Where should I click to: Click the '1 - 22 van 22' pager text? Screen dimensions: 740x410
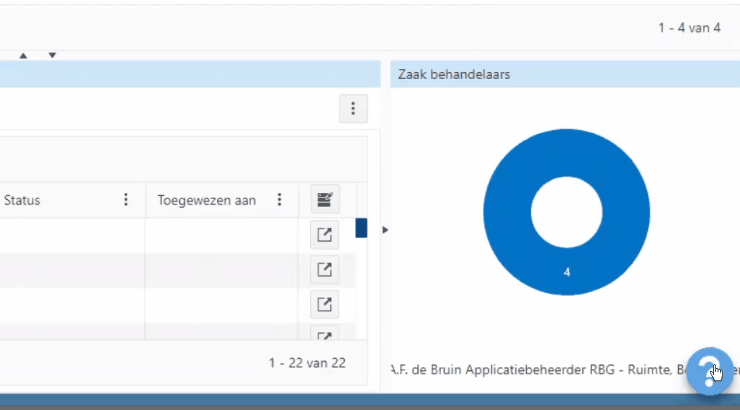coord(307,363)
